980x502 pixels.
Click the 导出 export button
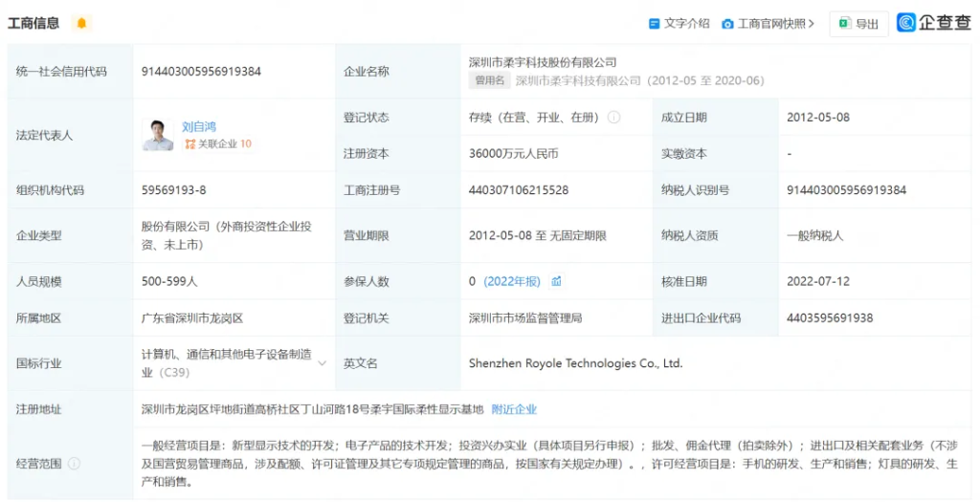[x=858, y=24]
